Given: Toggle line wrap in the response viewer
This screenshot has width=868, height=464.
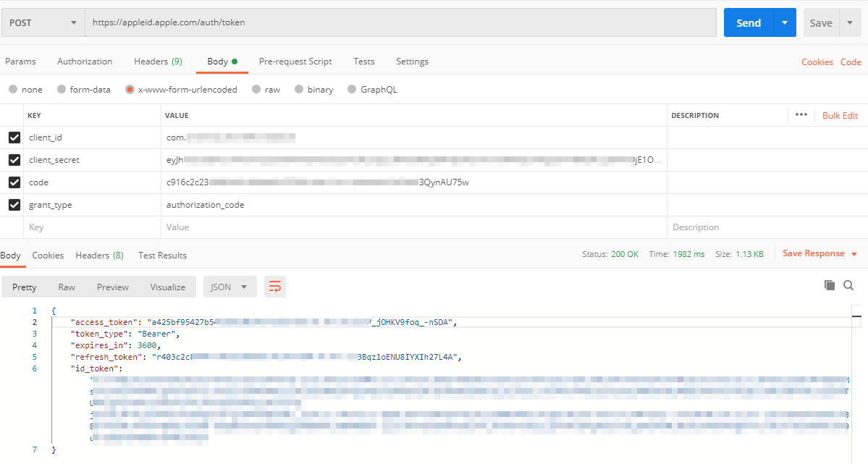Looking at the screenshot, I should pos(275,287).
